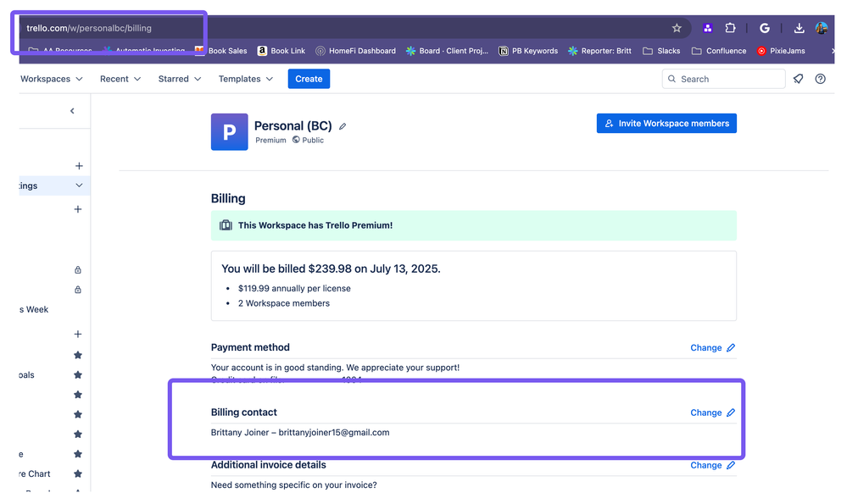The width and height of the screenshot is (847, 504).
Task: Open the Notion PB Keywords bookmark
Action: [528, 51]
